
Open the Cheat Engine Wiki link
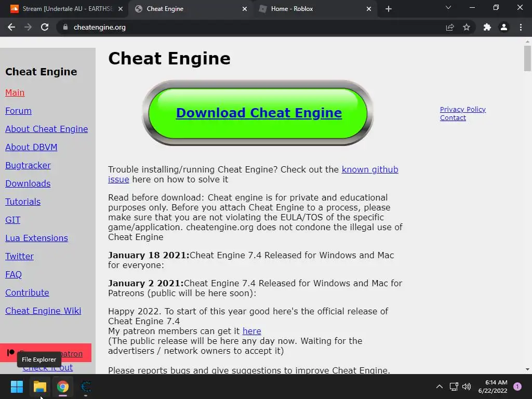coord(43,311)
